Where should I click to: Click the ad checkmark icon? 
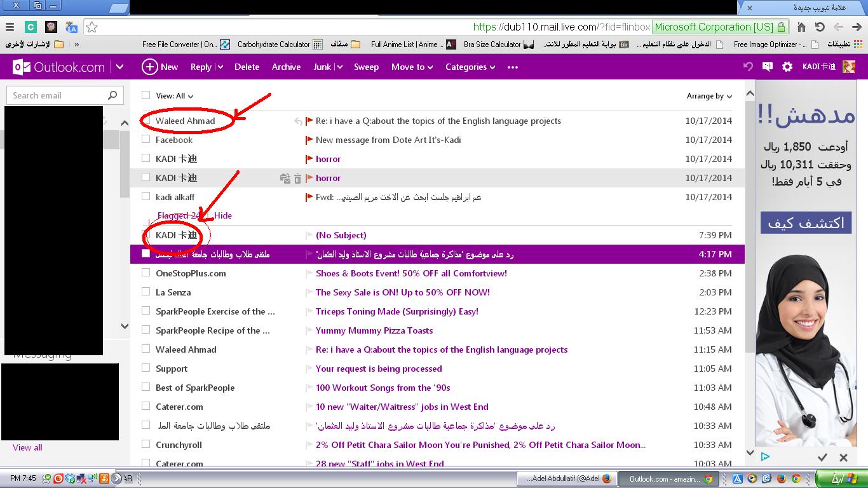822,457
